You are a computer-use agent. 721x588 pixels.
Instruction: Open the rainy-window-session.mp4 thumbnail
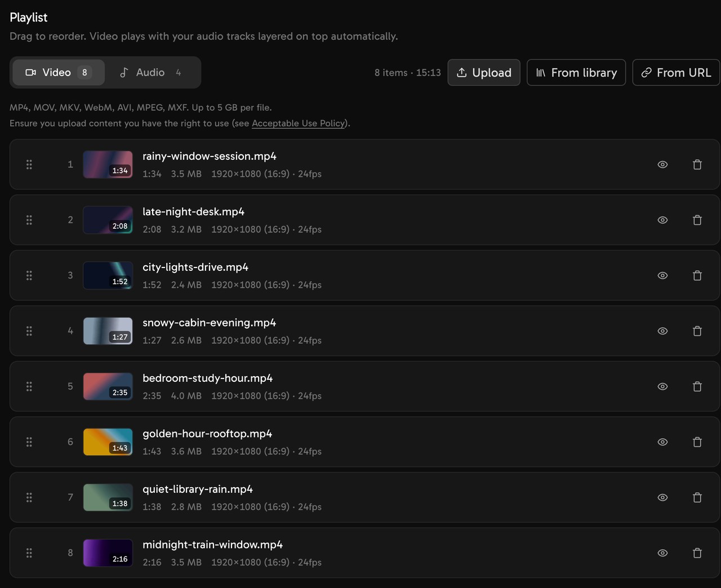108,164
